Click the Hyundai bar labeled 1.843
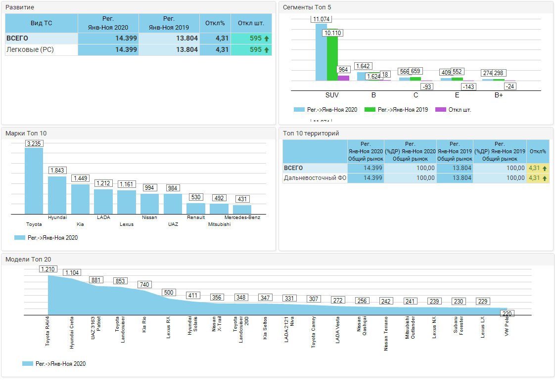The image size is (555, 392). click(57, 195)
